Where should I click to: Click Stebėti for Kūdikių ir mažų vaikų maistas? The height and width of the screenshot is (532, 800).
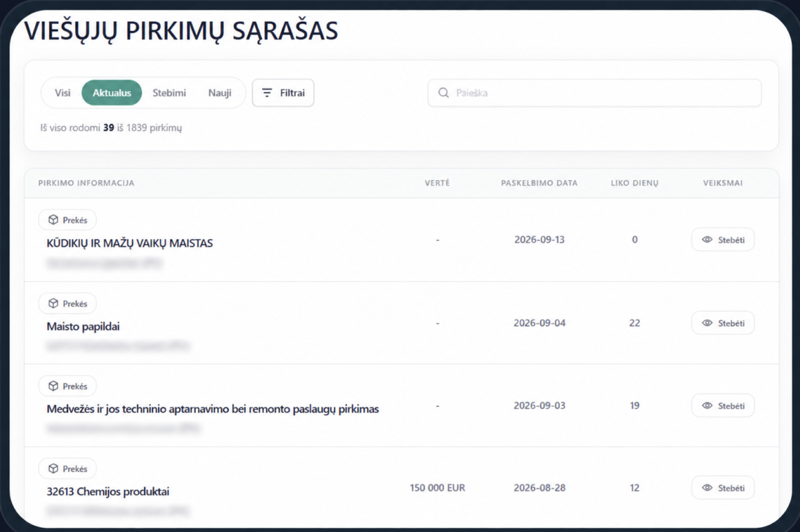[723, 240]
